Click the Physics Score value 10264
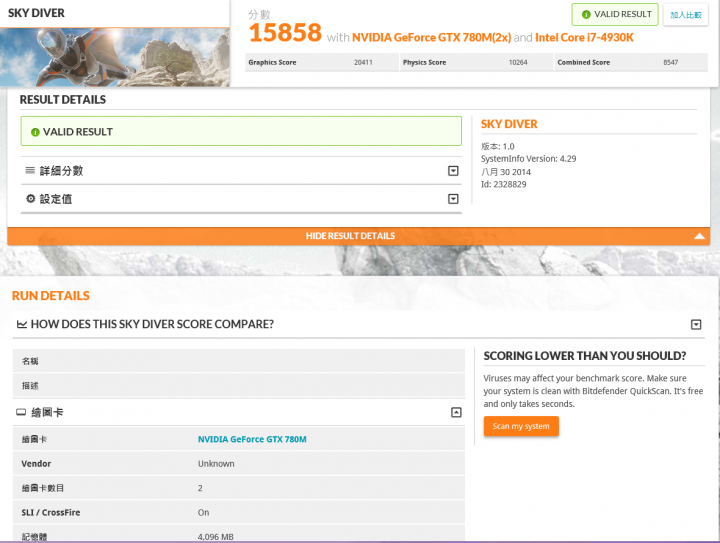Viewport: 720px width, 543px height. 518,62
